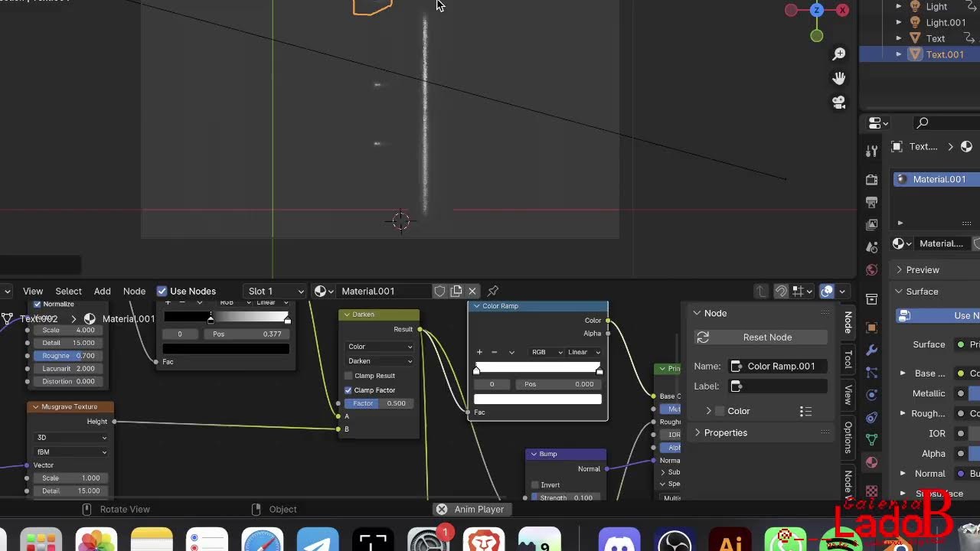The height and width of the screenshot is (551, 980).
Task: Enable Invert on the Bump node
Action: (535, 485)
